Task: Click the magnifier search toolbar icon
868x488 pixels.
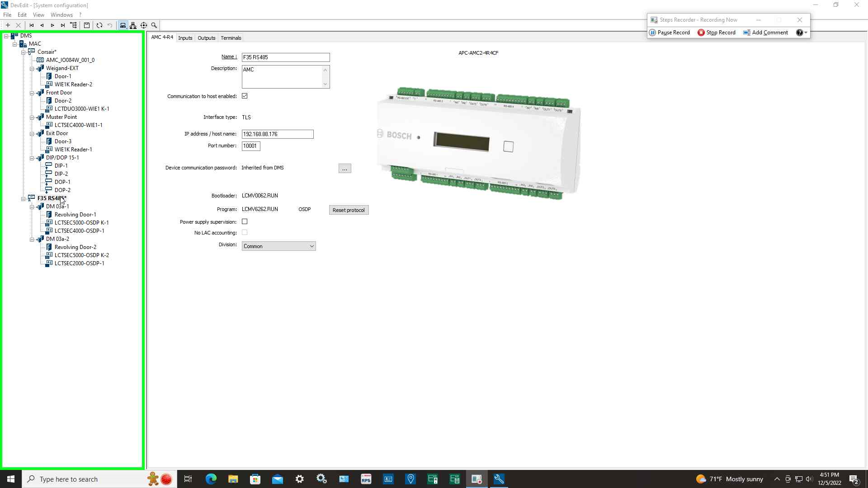Action: tap(154, 25)
